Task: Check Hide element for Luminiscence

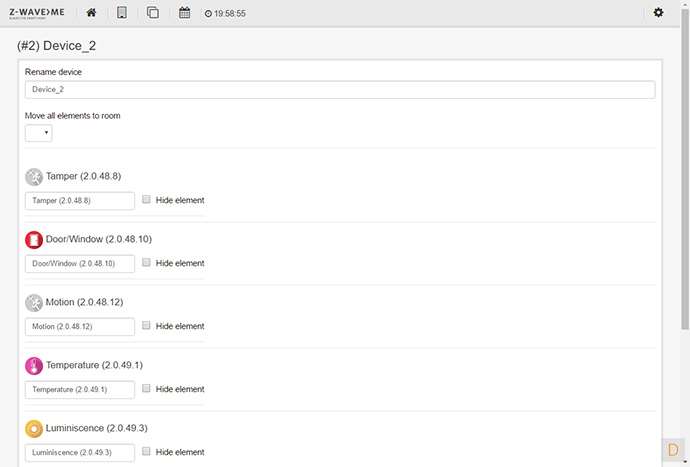Action: (x=146, y=451)
